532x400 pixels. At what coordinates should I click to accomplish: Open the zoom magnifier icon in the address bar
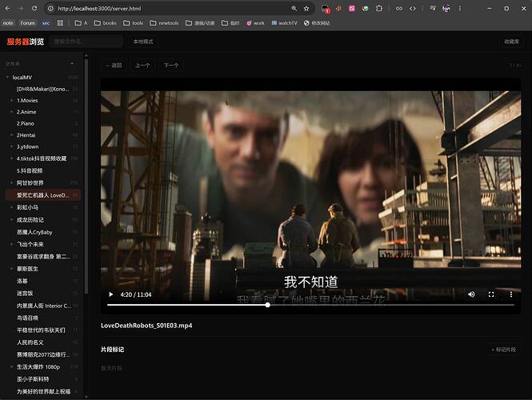(294, 9)
